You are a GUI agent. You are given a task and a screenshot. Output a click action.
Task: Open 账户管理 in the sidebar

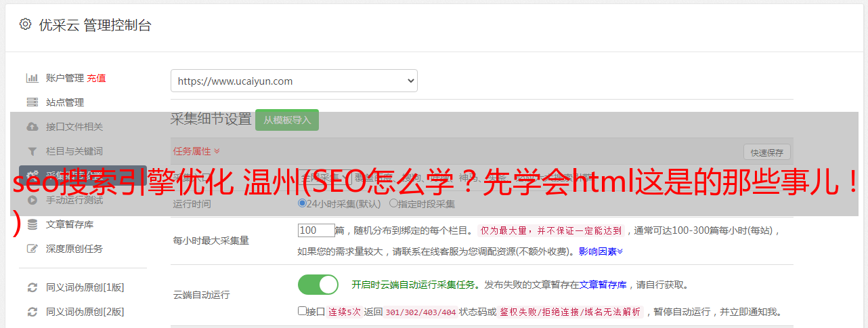(x=65, y=78)
